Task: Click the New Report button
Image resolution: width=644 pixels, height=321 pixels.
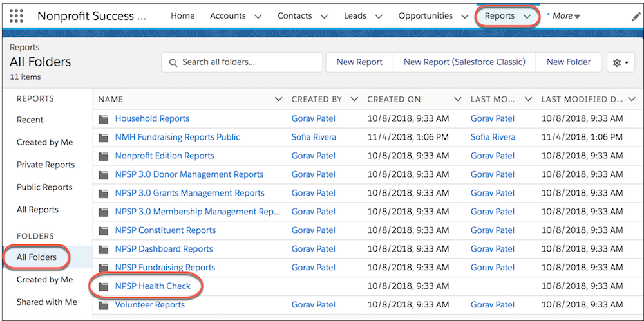Action: coord(359,62)
